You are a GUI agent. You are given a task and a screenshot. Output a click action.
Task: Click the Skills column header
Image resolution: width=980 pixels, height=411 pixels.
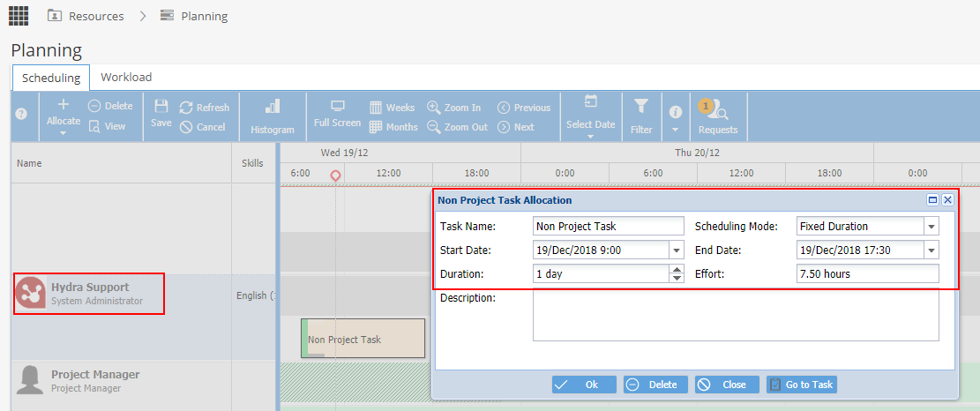click(x=252, y=163)
